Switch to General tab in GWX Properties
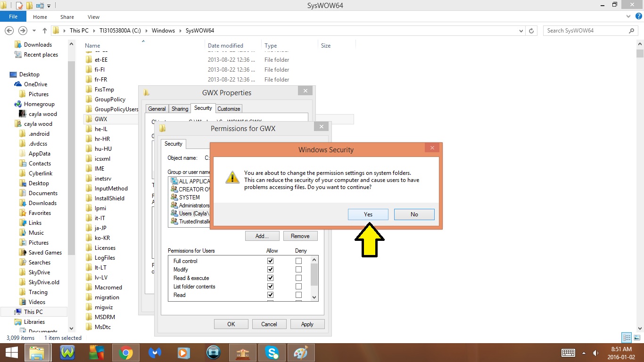The image size is (644, 362). (157, 109)
